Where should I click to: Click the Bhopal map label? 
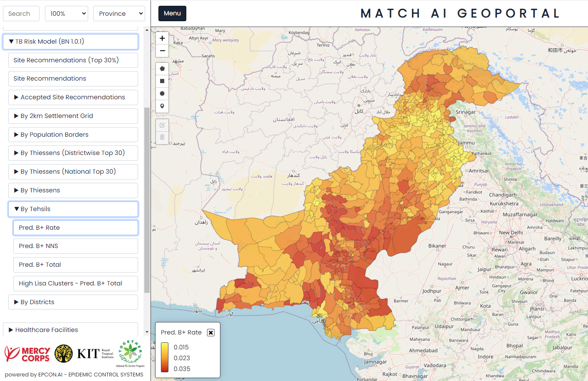515,346
